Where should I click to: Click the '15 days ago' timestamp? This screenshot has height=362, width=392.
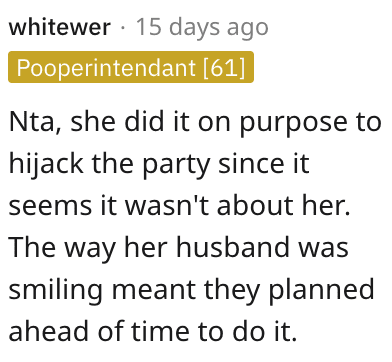coord(202,28)
